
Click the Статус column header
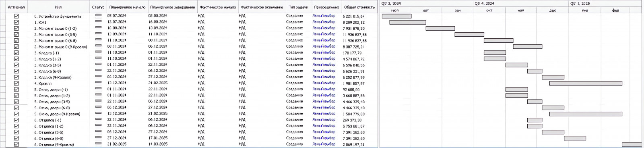(x=98, y=7)
